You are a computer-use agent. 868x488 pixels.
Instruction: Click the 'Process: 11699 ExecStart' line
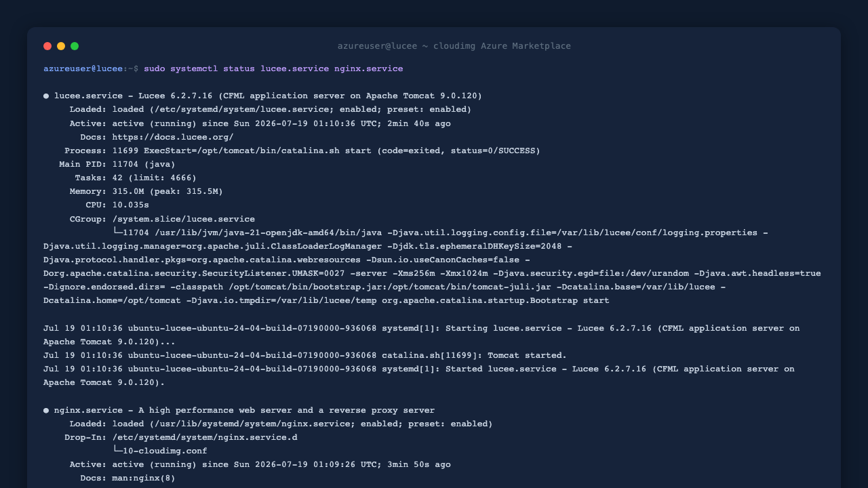(x=302, y=150)
